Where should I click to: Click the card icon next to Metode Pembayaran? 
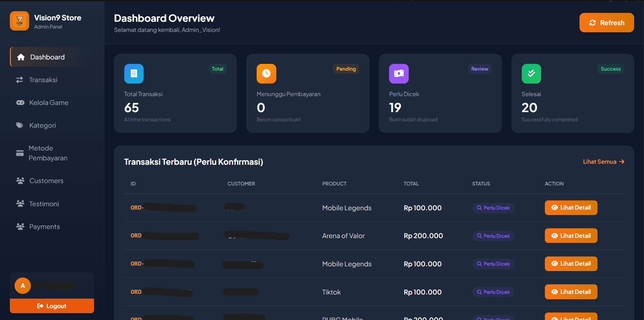coord(20,153)
